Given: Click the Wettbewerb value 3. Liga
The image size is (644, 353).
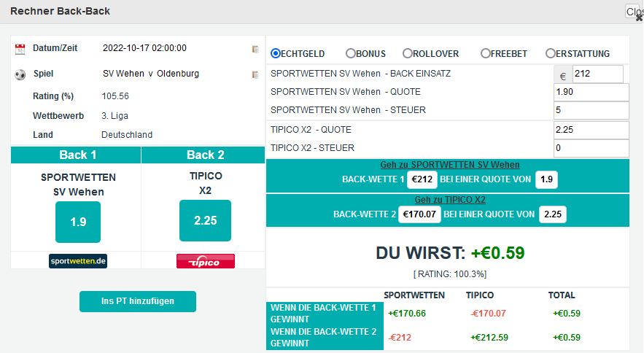Looking at the screenshot, I should [115, 116].
